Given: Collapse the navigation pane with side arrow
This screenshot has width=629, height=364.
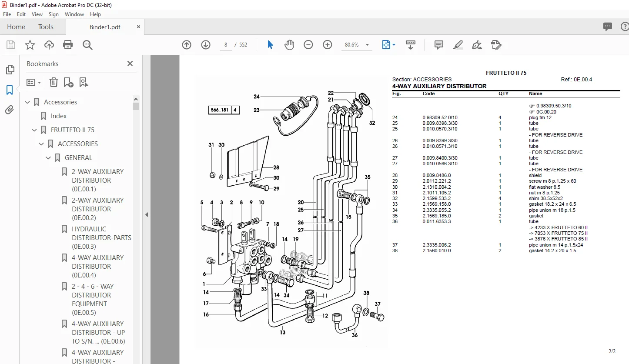Looking at the screenshot, I should pyautogui.click(x=147, y=214).
